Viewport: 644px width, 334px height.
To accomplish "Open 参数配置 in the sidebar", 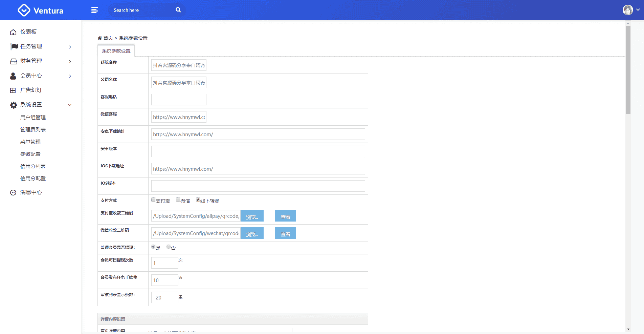I will point(30,154).
